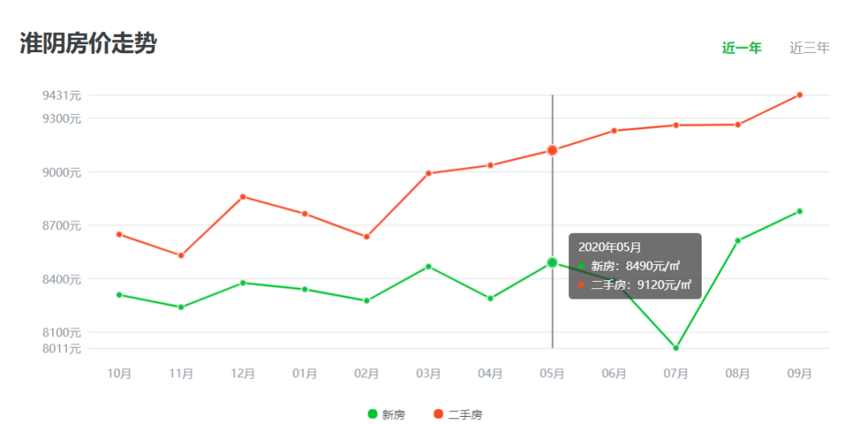The width and height of the screenshot is (868, 424).
Task: Toggle the 新房 legend series
Action: click(x=387, y=414)
